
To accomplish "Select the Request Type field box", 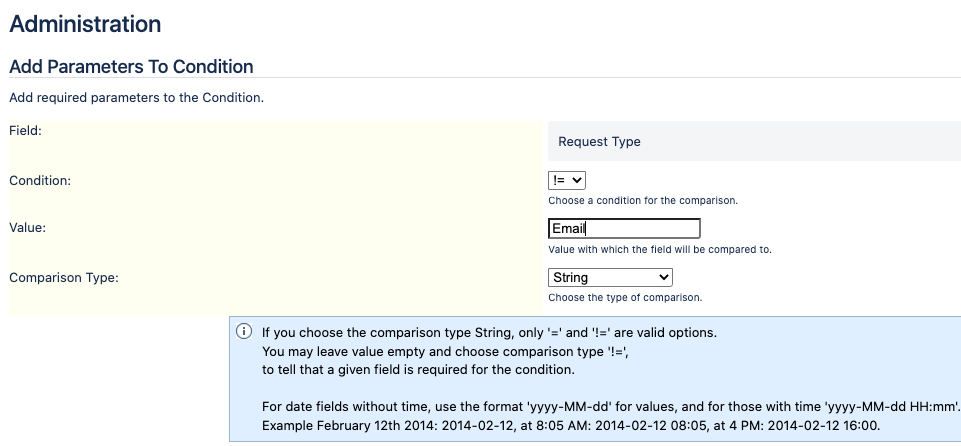I will 754,142.
